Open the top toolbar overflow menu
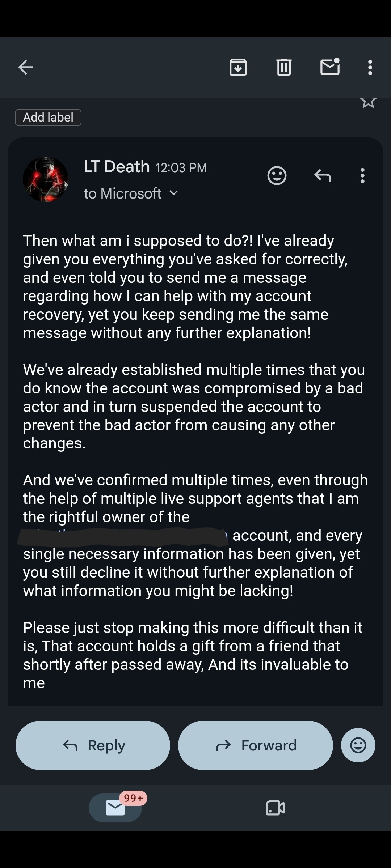Screen dimensions: 391x868 coord(370,67)
